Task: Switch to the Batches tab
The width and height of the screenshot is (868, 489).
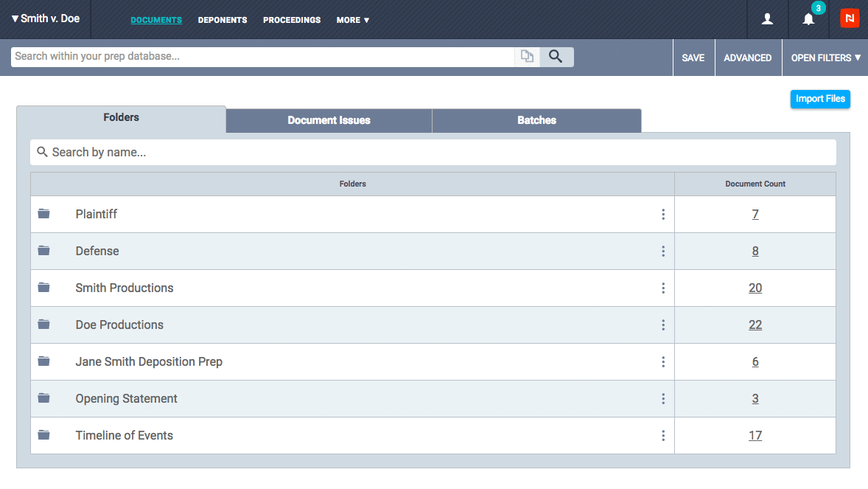Action: (537, 120)
